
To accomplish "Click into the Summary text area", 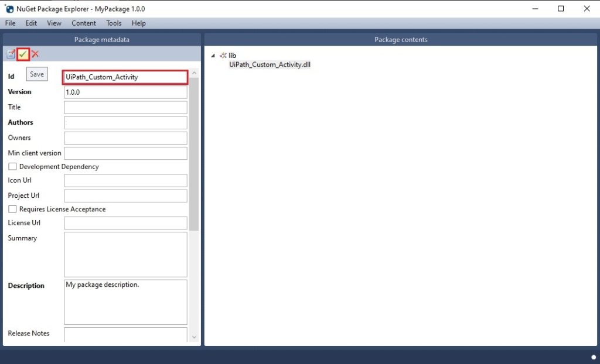I will click(x=125, y=254).
